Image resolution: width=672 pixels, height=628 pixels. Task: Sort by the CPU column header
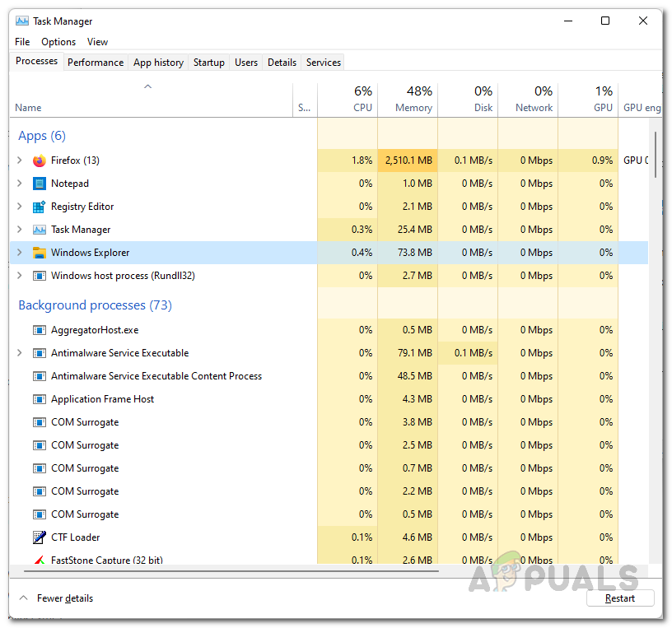(348, 100)
